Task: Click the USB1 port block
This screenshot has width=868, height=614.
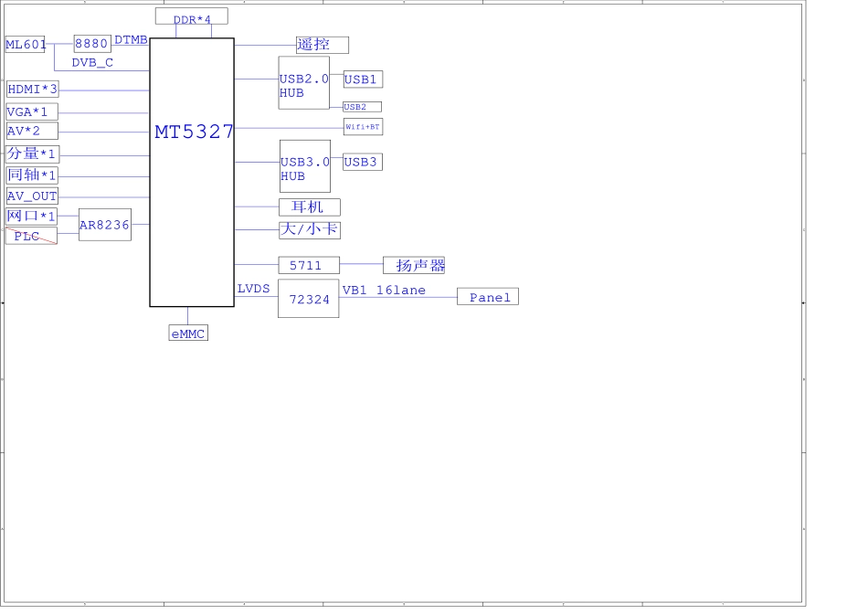Action: tap(363, 79)
